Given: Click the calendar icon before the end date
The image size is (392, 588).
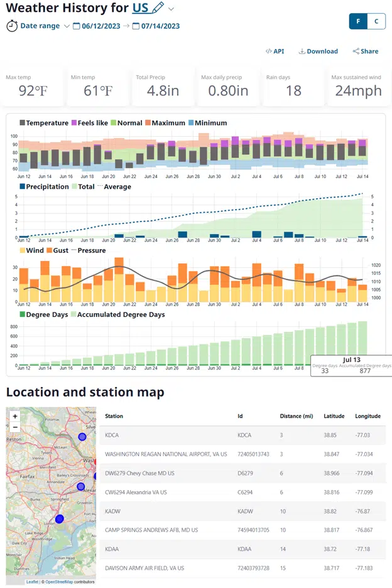Looking at the screenshot, I should (136, 26).
